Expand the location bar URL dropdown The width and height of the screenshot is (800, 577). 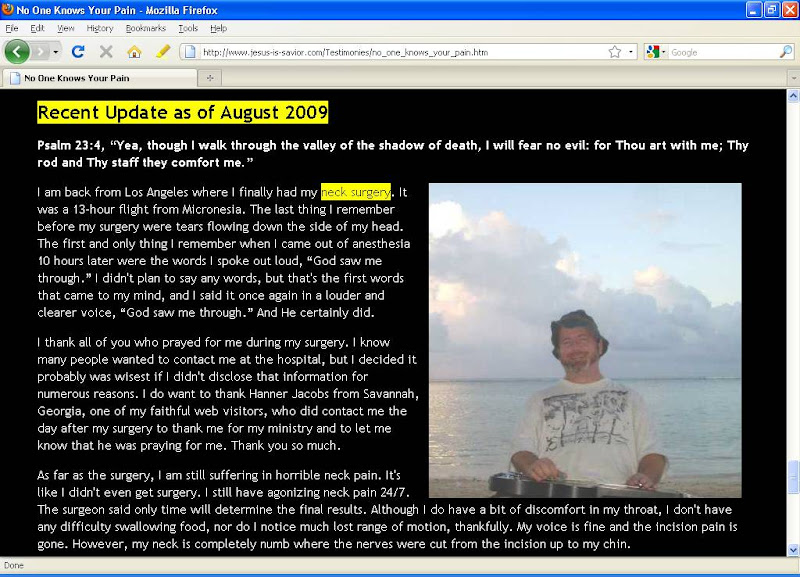coord(629,52)
